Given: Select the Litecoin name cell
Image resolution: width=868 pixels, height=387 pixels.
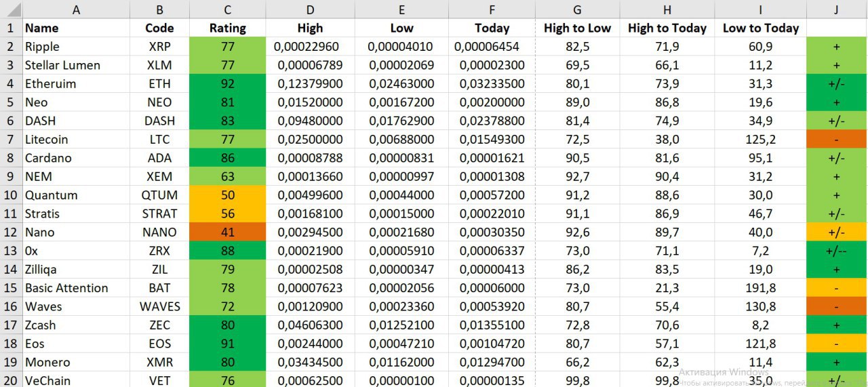Looking at the screenshot, I should click(76, 140).
